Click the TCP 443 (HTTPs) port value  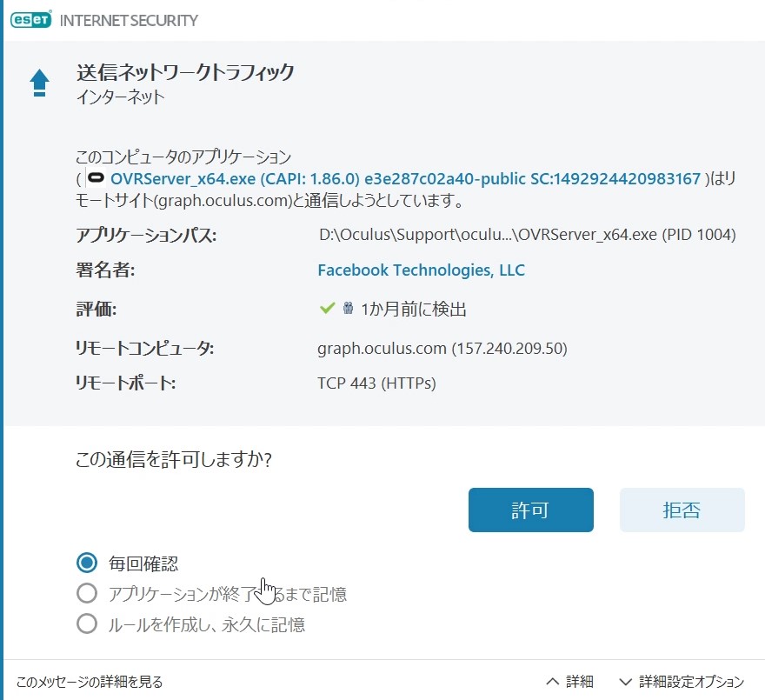click(376, 383)
